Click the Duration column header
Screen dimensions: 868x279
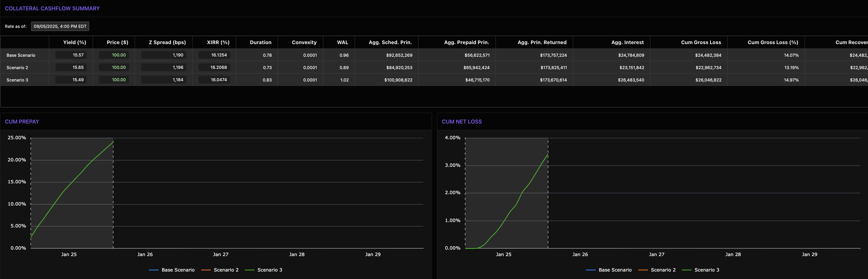tap(260, 43)
